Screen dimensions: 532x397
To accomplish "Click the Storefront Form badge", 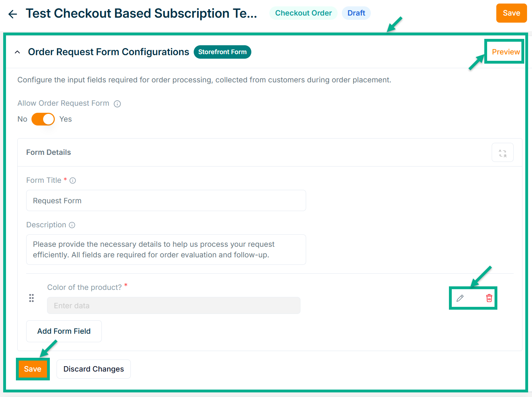I will [x=222, y=52].
